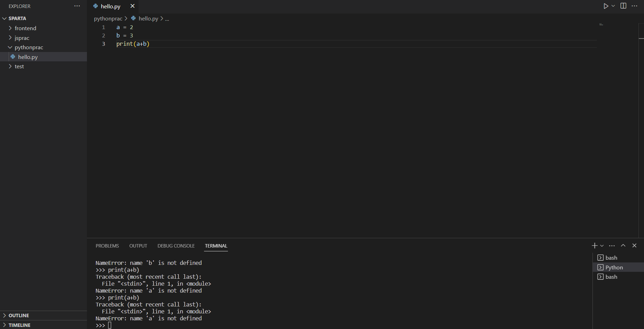644x329 pixels.
Task: Maximize the terminal panel size
Action: click(x=623, y=245)
